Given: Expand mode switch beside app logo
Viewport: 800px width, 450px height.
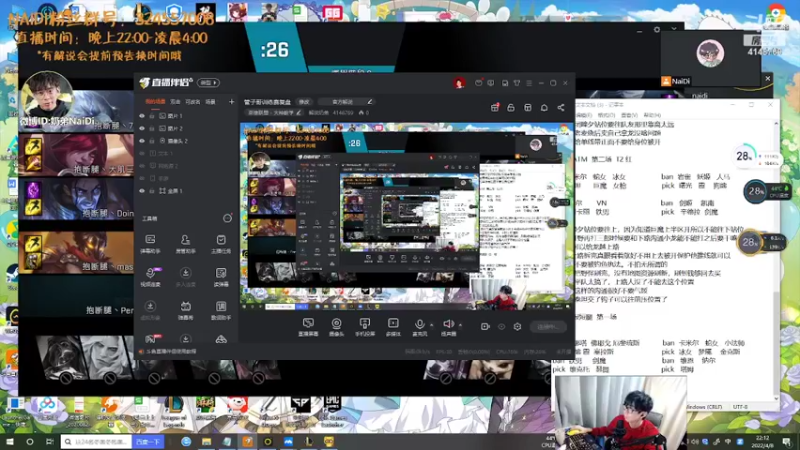Looking at the screenshot, I should tap(209, 83).
